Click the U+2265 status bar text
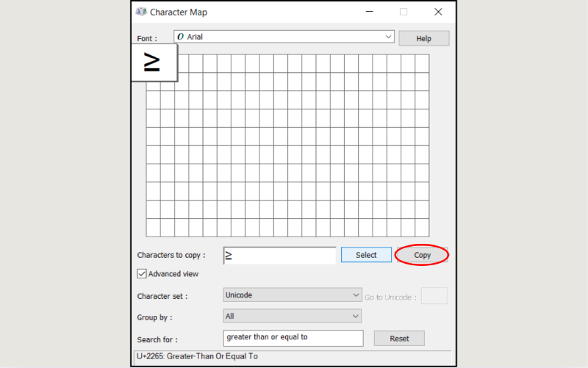This screenshot has width=588, height=368. pos(197,356)
